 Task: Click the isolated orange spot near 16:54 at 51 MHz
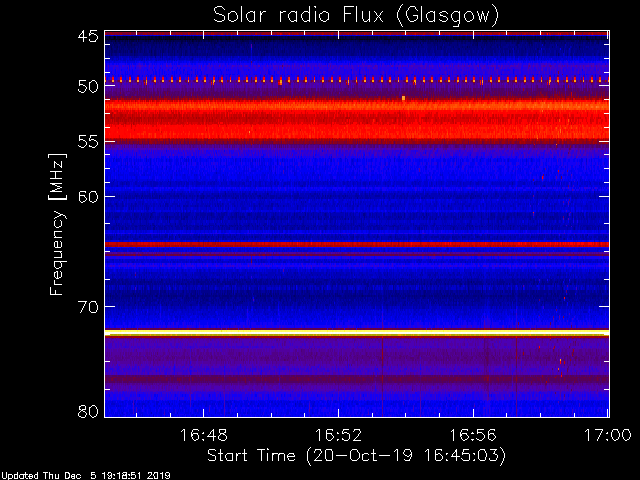pos(403,98)
